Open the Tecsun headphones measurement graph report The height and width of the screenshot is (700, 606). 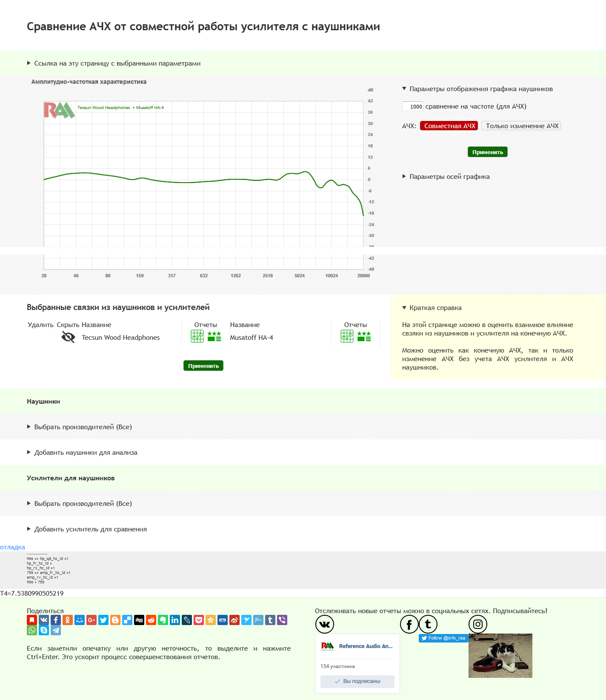click(197, 336)
